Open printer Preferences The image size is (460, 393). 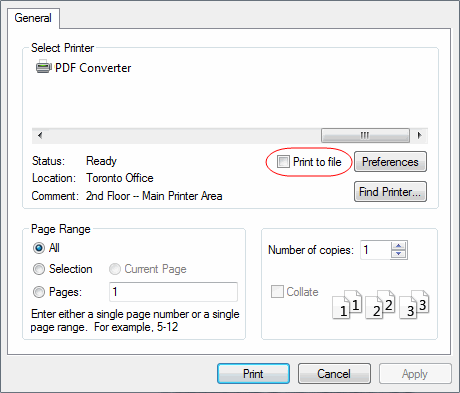click(390, 162)
